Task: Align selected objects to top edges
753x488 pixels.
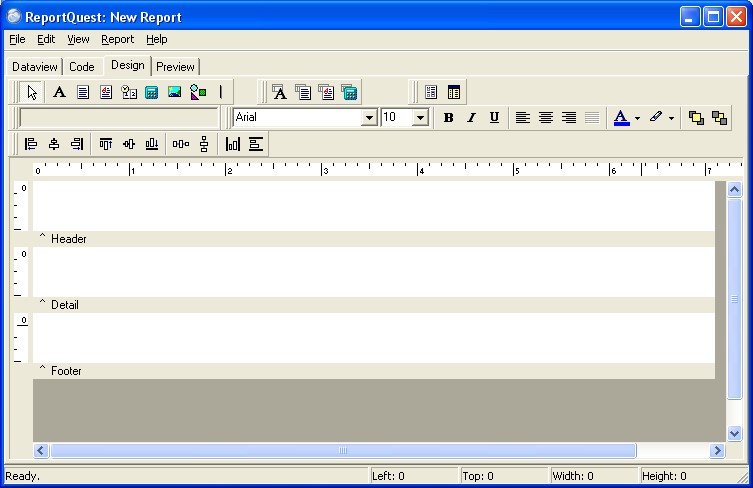Action: (x=106, y=144)
